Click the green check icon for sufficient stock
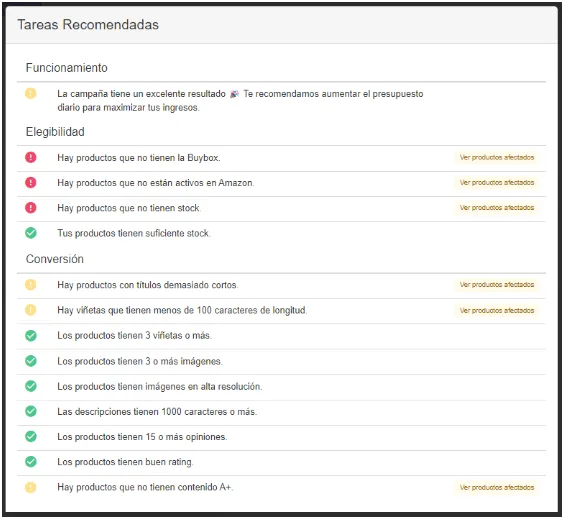This screenshot has width=565, height=520. [31, 233]
